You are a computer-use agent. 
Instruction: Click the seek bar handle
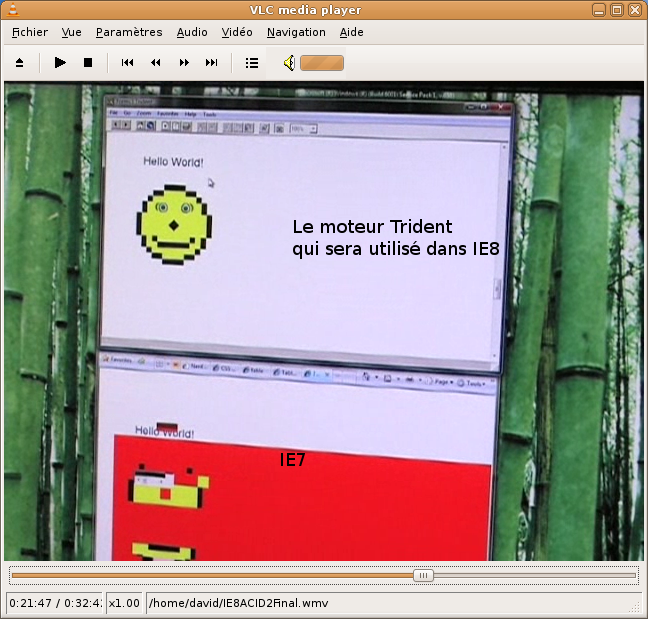(x=424, y=575)
